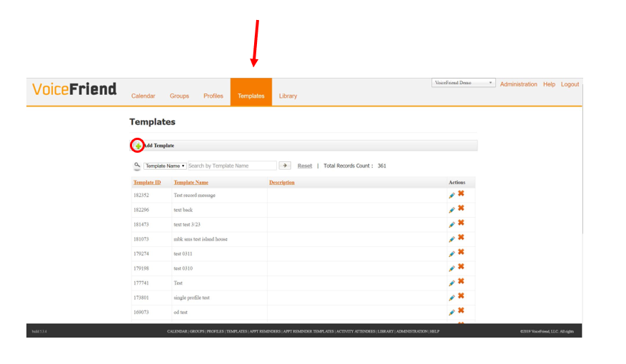Delete template 177741 named Test
This screenshot has width=626, height=364.
pos(460,281)
